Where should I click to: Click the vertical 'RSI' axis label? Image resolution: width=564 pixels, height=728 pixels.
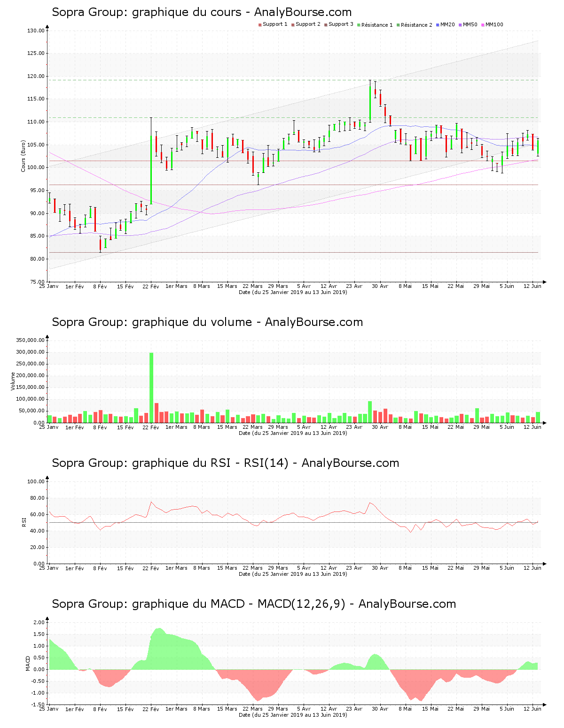coord(23,522)
